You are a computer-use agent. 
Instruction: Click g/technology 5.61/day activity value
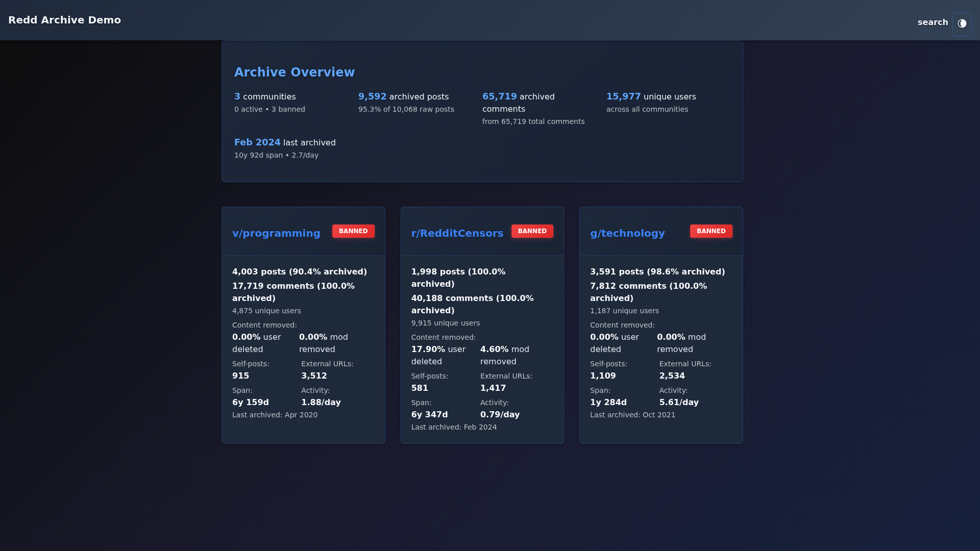(678, 403)
